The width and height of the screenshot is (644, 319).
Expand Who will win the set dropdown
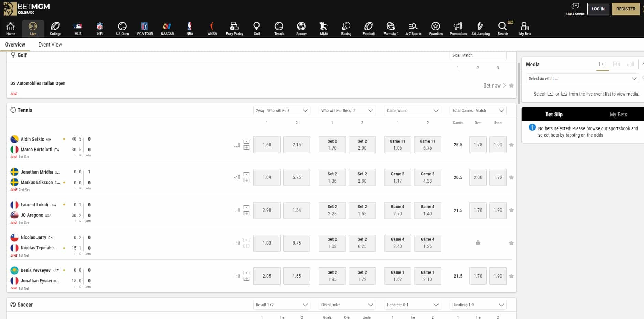point(347,111)
